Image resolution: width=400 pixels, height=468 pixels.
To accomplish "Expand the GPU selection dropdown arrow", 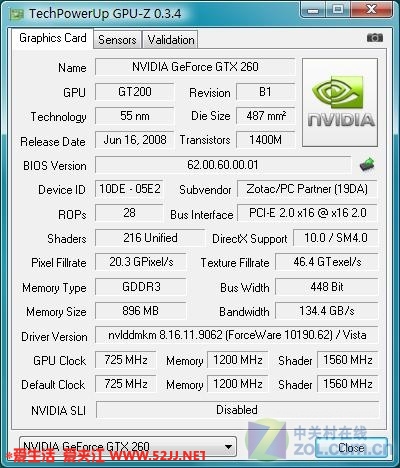I will (x=228, y=447).
